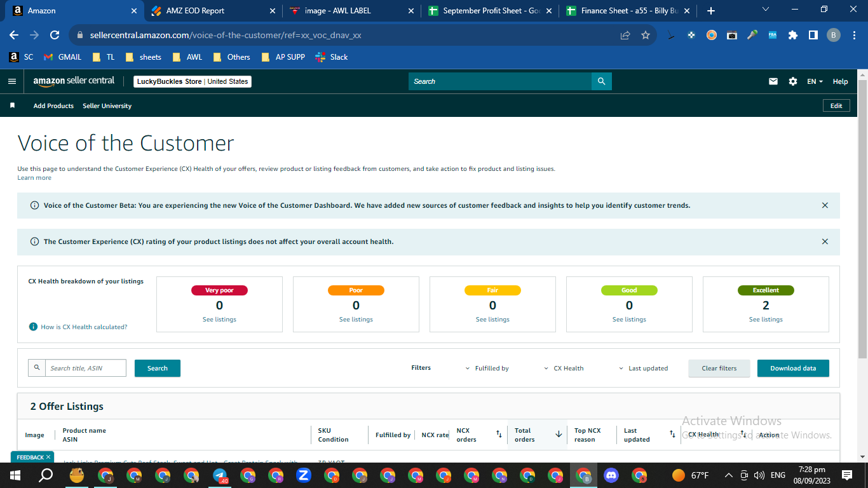Open the Help link in header
Image resolution: width=868 pixels, height=488 pixels.
click(x=840, y=81)
